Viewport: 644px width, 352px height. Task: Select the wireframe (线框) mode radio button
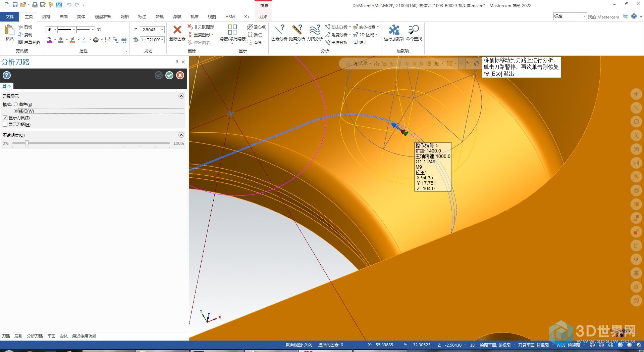(16, 111)
